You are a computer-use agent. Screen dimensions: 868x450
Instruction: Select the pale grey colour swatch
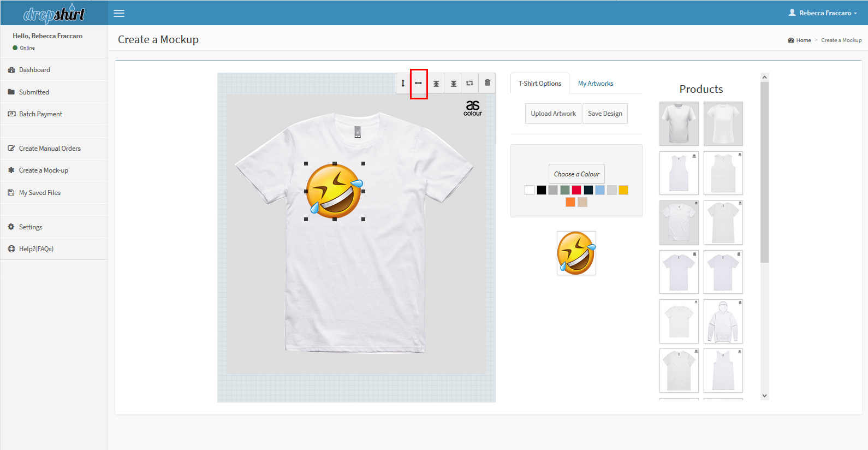[612, 190]
